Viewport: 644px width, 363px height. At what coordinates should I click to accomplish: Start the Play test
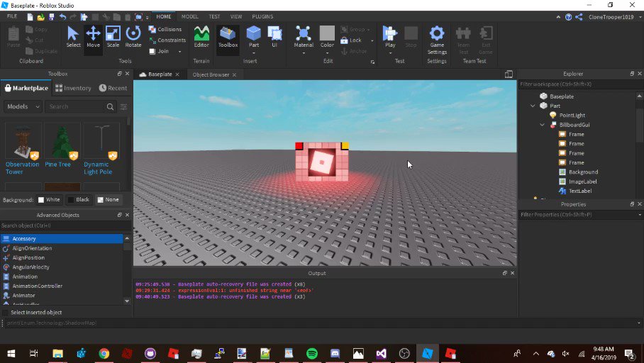tap(390, 37)
